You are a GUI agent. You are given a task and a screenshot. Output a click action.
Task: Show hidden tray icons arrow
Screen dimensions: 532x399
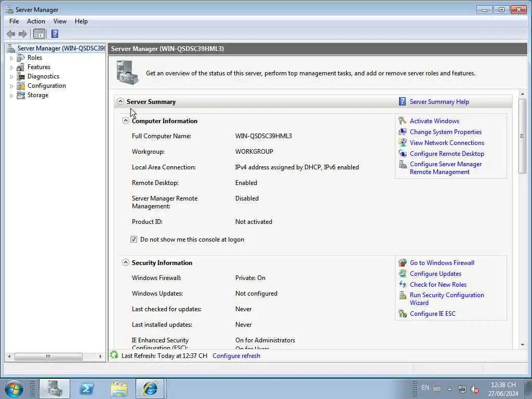tap(449, 389)
